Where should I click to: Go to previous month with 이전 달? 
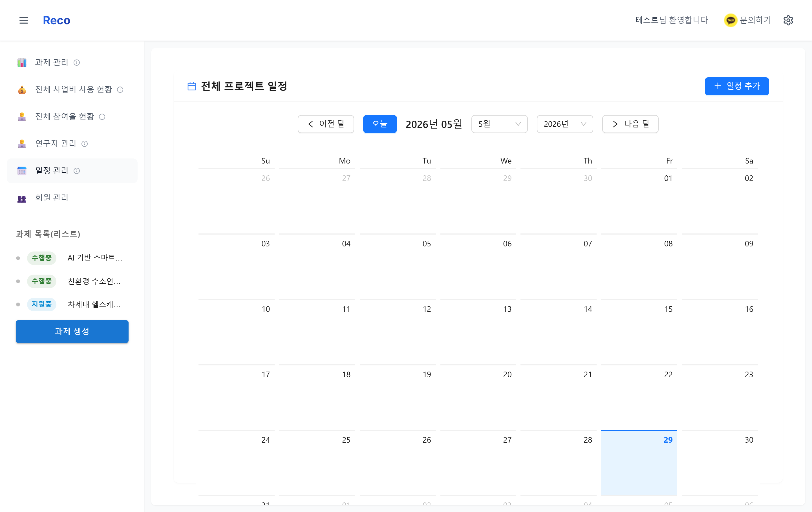tap(326, 124)
